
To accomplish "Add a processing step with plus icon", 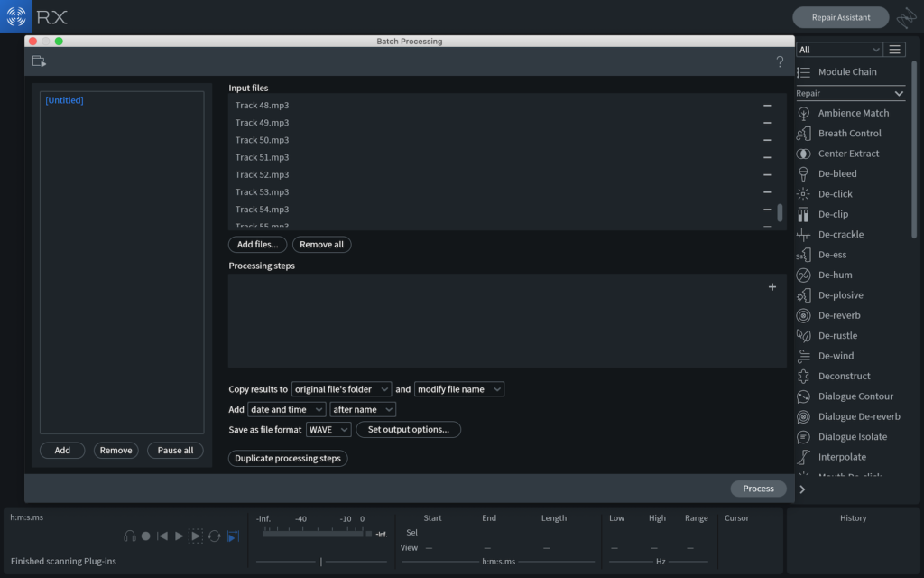I will coord(772,287).
